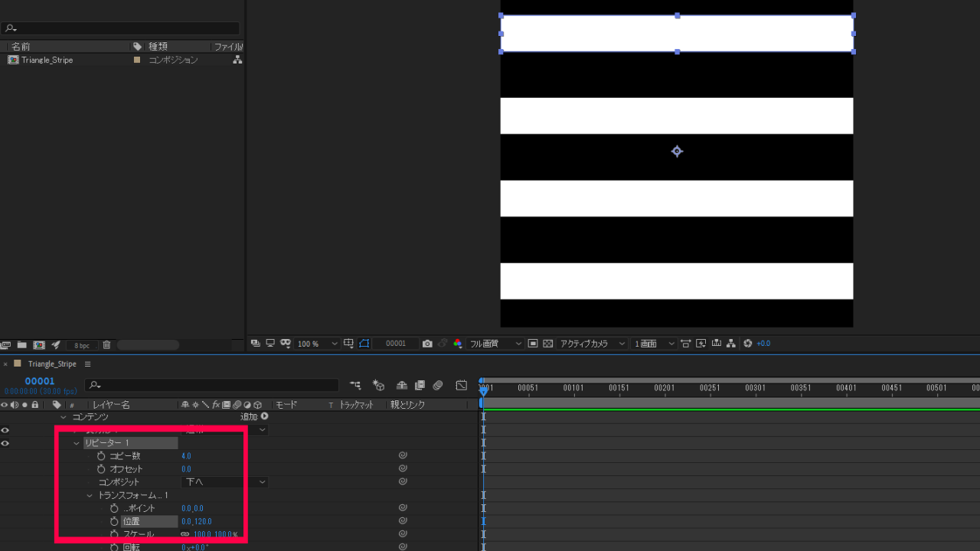Click primary viewer monitor icon
Image resolution: width=980 pixels, height=551 pixels.
(x=270, y=344)
